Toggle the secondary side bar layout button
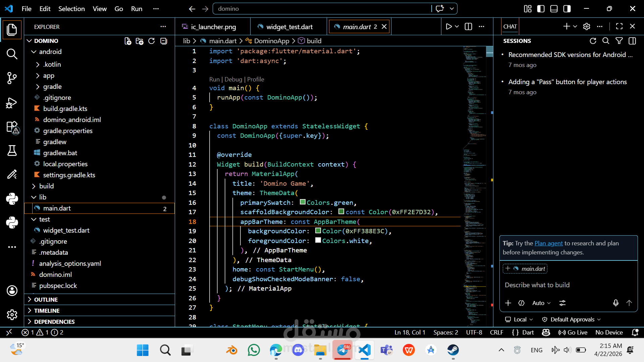Viewport: 644px width, 362px height. click(567, 9)
